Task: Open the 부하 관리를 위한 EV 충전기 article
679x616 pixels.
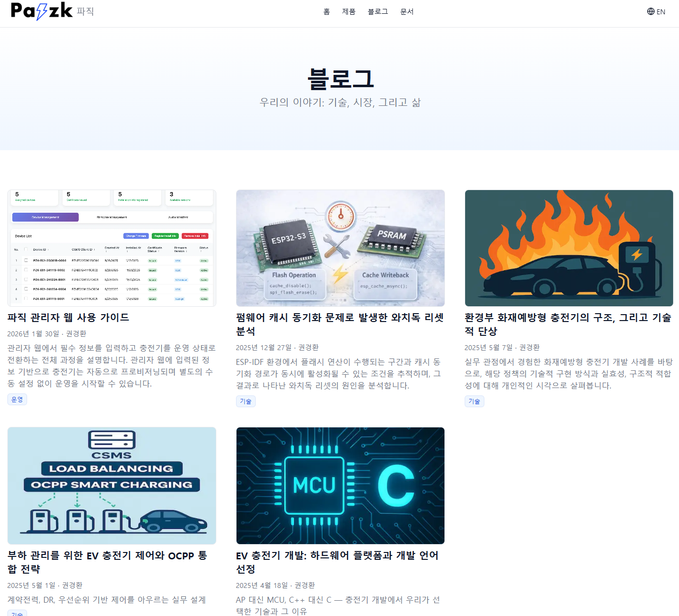Action: tap(107, 562)
